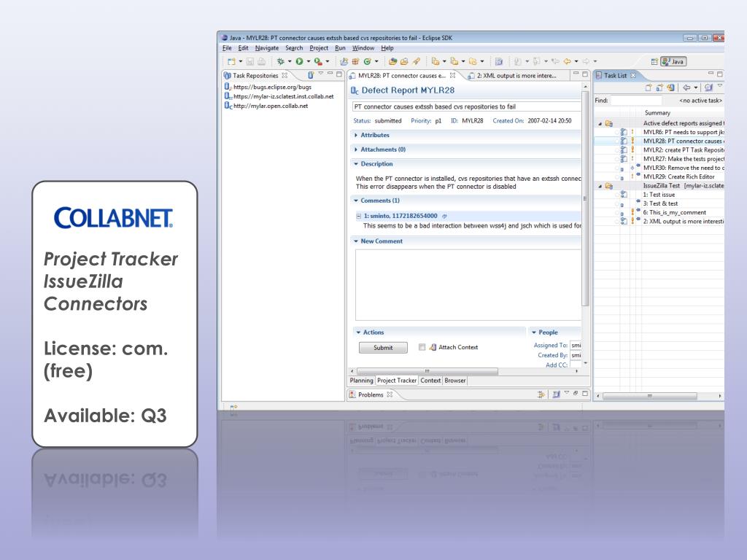Viewport: 747px width, 560px height.
Task: Click the Run External Tools icon
Action: [x=318, y=61]
